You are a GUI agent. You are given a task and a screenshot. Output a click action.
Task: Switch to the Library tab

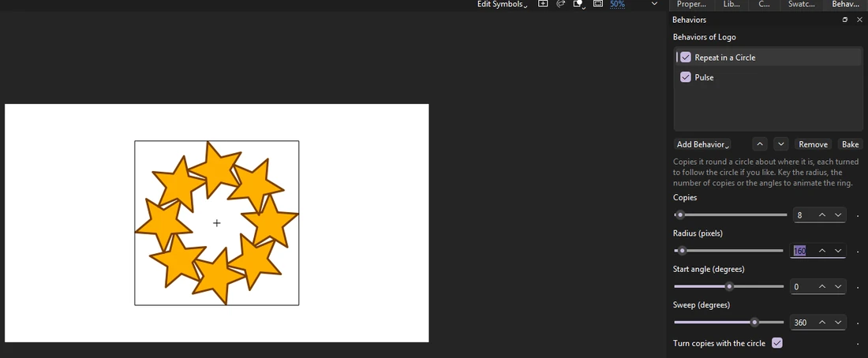coord(731,5)
